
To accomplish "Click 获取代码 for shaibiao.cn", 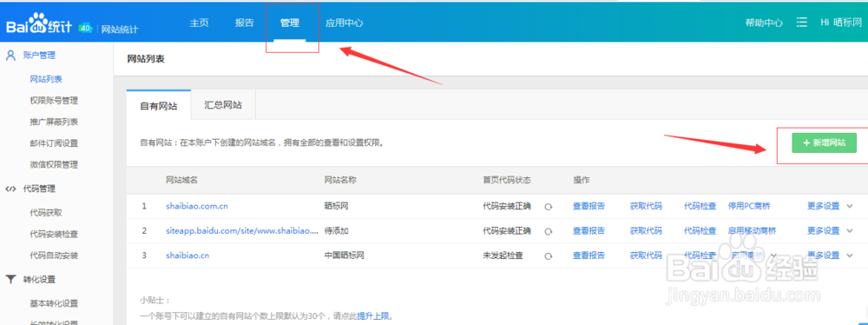I will 646,255.
